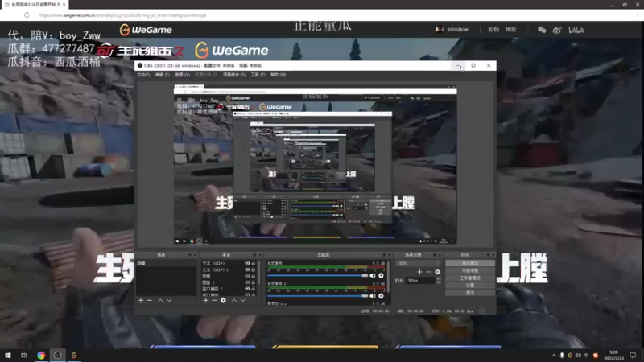Viewport: 644px width, 362px height.
Task: Click the WeChat icon in WeGame page header
Action: click(x=542, y=30)
